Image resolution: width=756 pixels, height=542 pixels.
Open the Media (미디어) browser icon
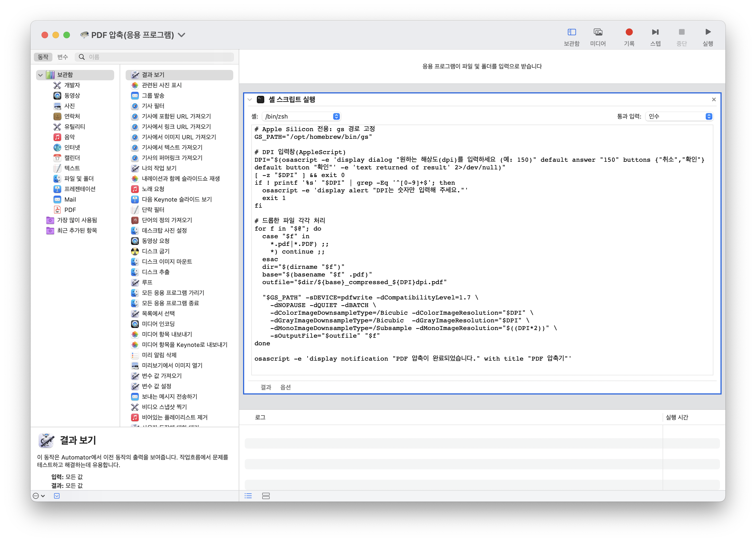598,32
